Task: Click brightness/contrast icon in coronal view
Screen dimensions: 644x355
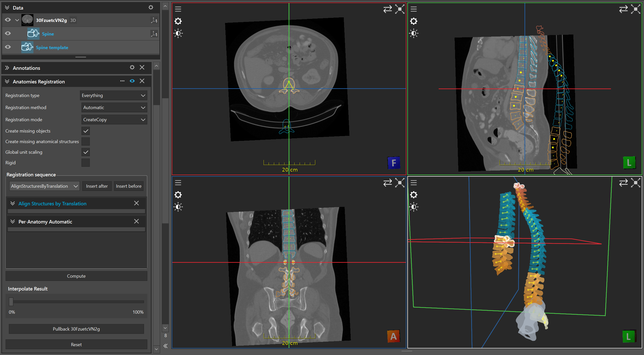Action: click(x=178, y=207)
